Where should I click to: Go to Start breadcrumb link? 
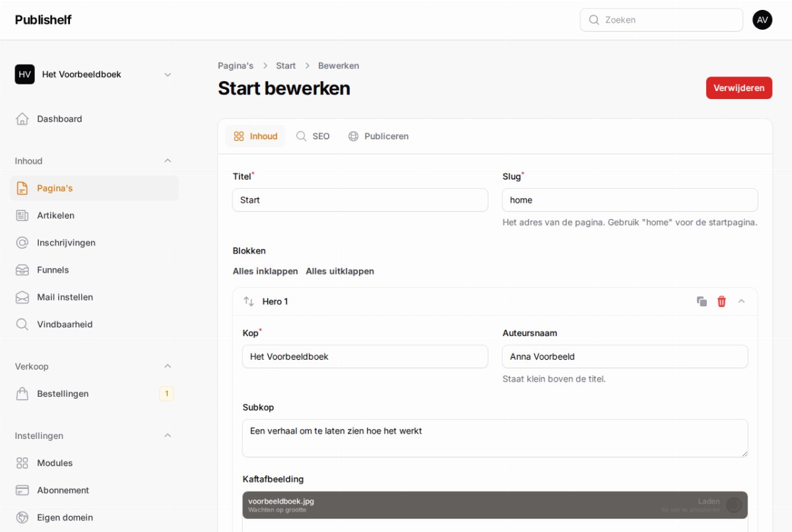pos(286,65)
